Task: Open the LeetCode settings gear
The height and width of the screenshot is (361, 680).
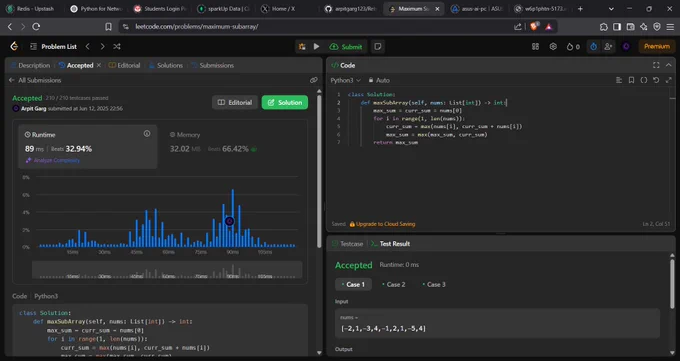Action: [x=553, y=46]
